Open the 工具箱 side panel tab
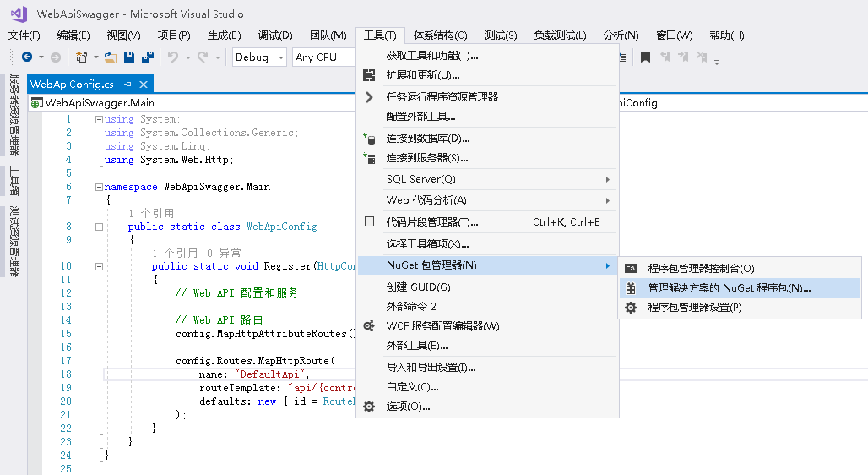The height and width of the screenshot is (475, 868). [15, 181]
